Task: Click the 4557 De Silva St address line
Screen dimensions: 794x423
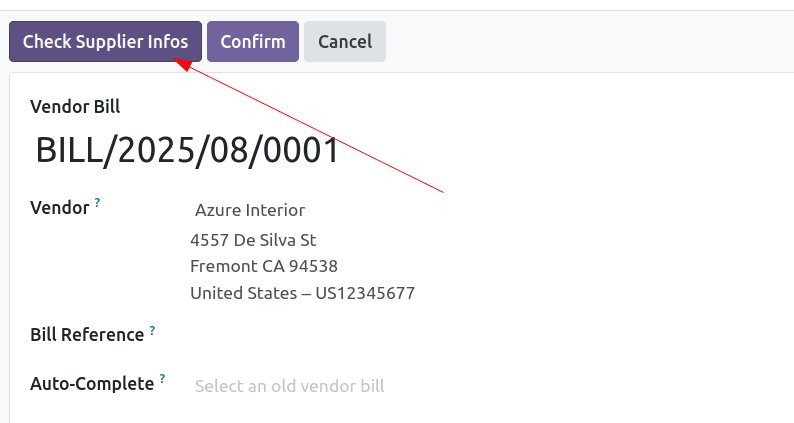Action: [253, 240]
